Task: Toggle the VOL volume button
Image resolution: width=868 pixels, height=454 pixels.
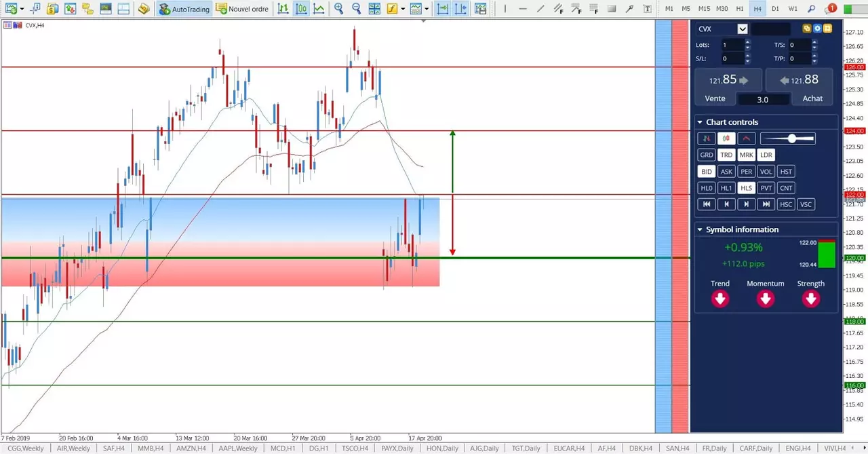Action: (x=766, y=172)
